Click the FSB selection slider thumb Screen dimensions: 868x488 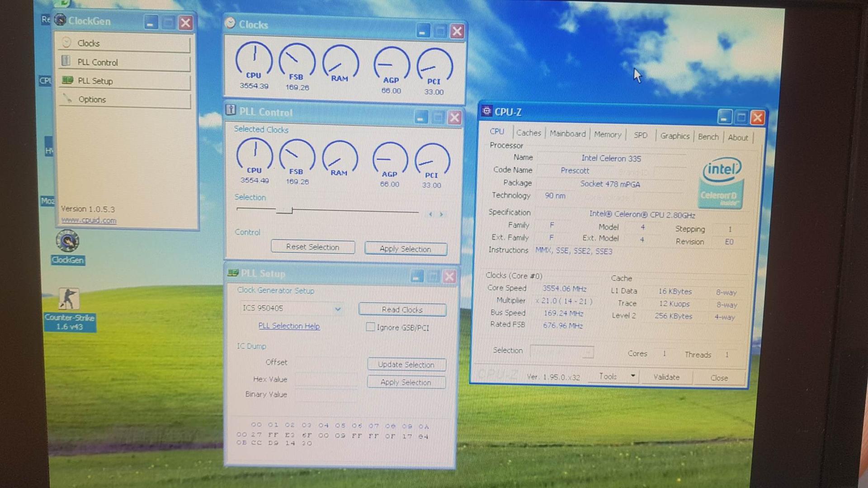285,211
